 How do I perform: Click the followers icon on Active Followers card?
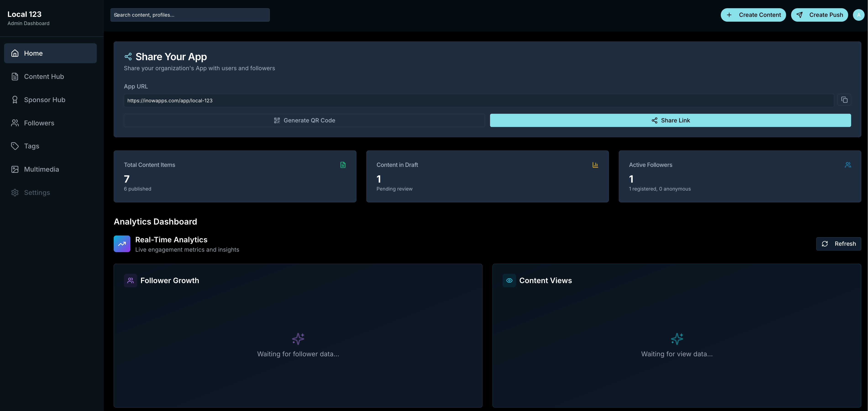(848, 165)
